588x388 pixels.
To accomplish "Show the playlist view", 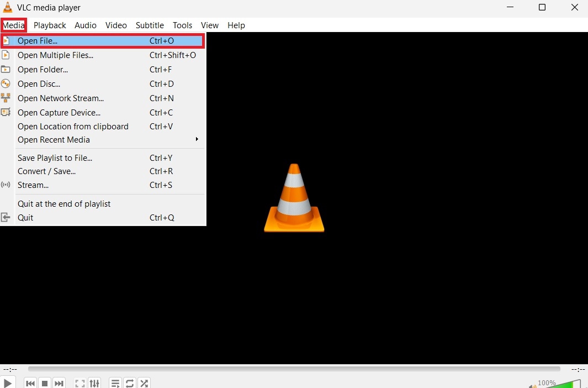I will (115, 383).
